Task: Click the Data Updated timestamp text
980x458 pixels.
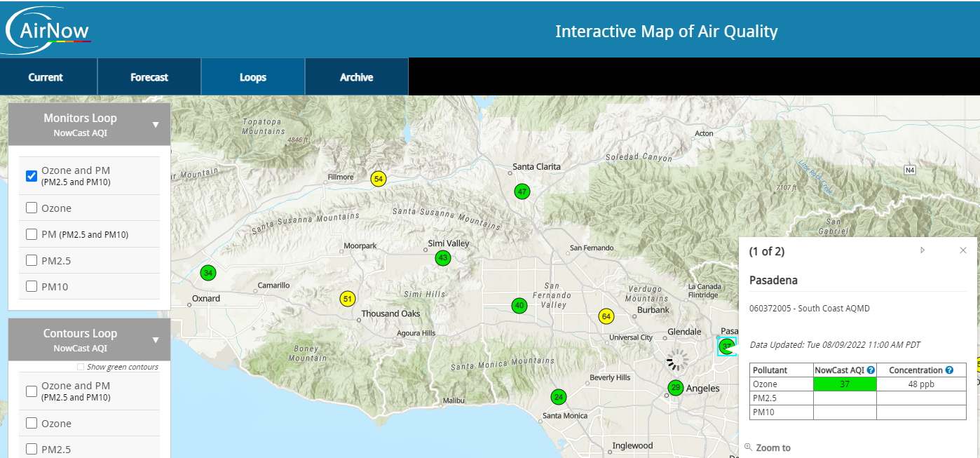Action: [835, 344]
